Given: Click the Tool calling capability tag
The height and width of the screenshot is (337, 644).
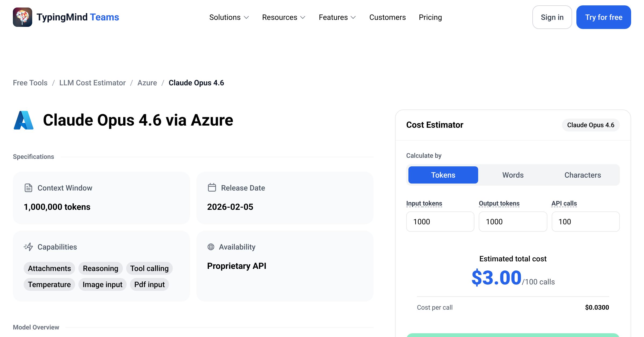Looking at the screenshot, I should (149, 268).
